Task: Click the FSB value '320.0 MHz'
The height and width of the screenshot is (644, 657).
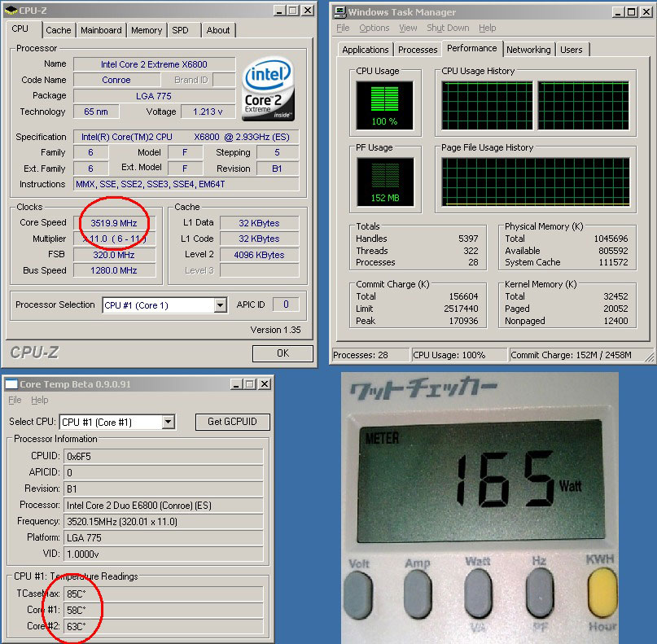Action: 114,255
